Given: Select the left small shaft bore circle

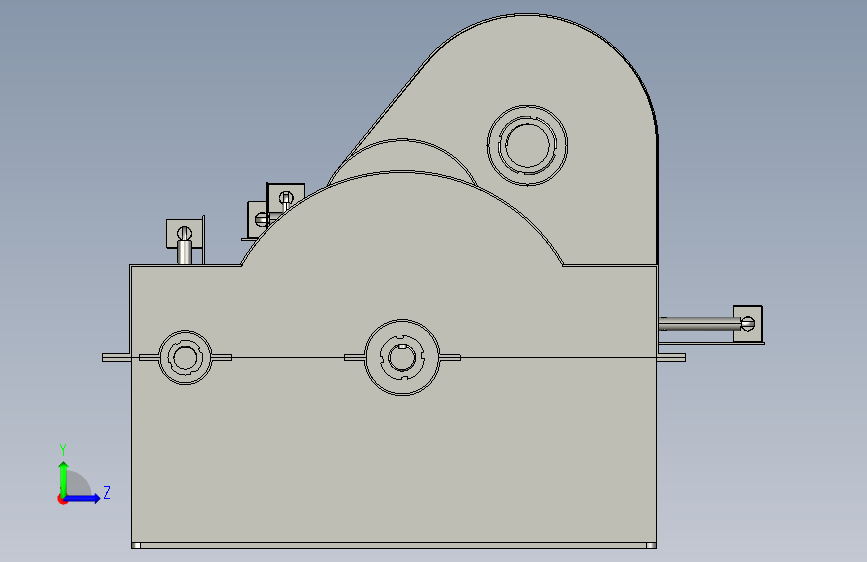Looking at the screenshot, I should click(185, 357).
